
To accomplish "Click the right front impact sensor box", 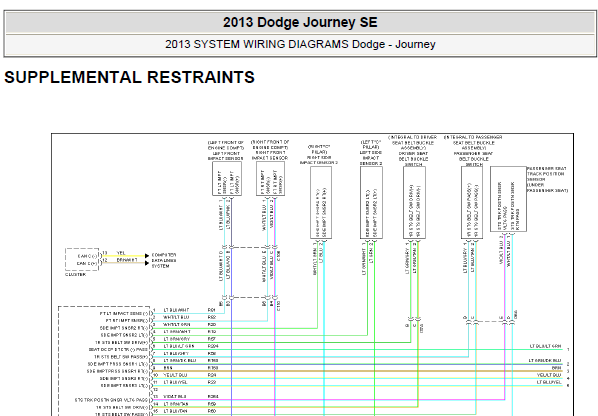I will pos(270,178).
